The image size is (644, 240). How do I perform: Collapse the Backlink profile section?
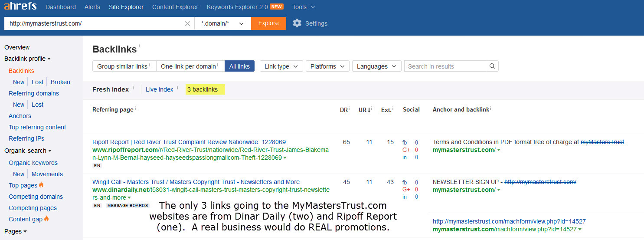coord(28,59)
